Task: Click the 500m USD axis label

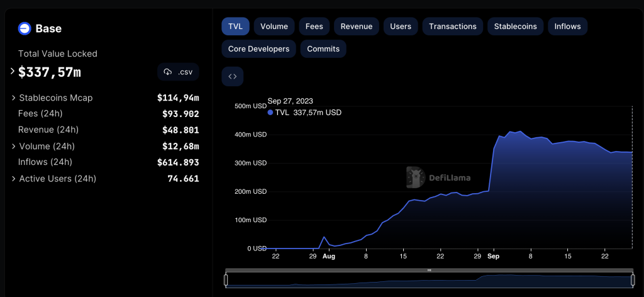Action: click(x=250, y=106)
